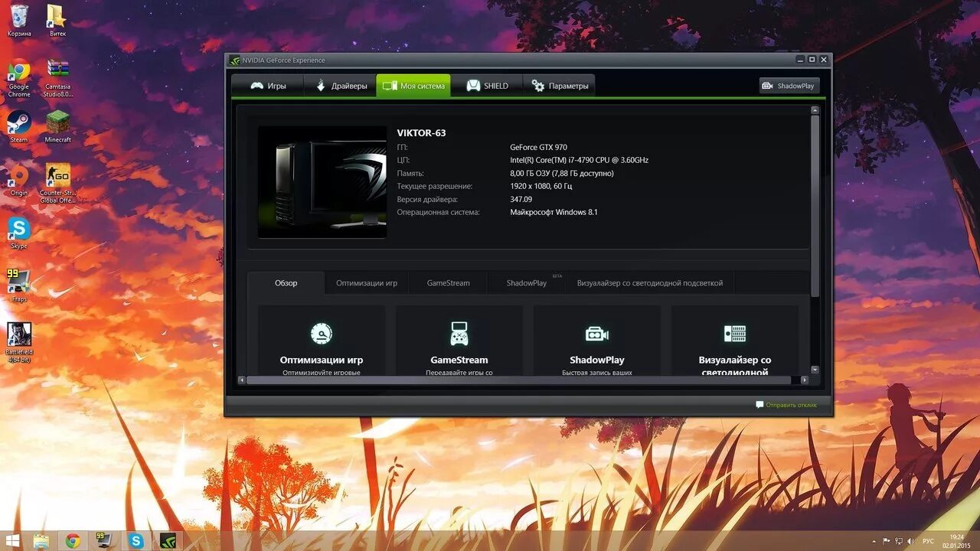This screenshot has width=980, height=551.
Task: Click the driver version 347.09 value
Action: click(x=521, y=199)
